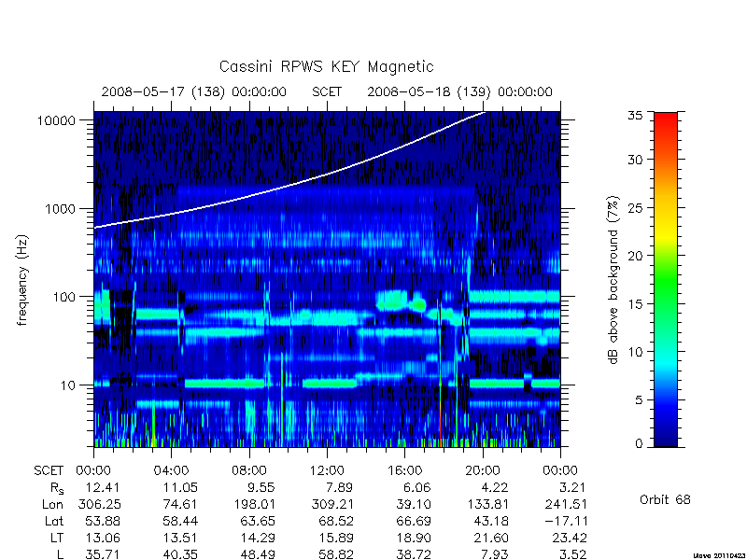This screenshot has width=747, height=560.
Task: Click the Lon value 39.10
Action: tap(414, 504)
